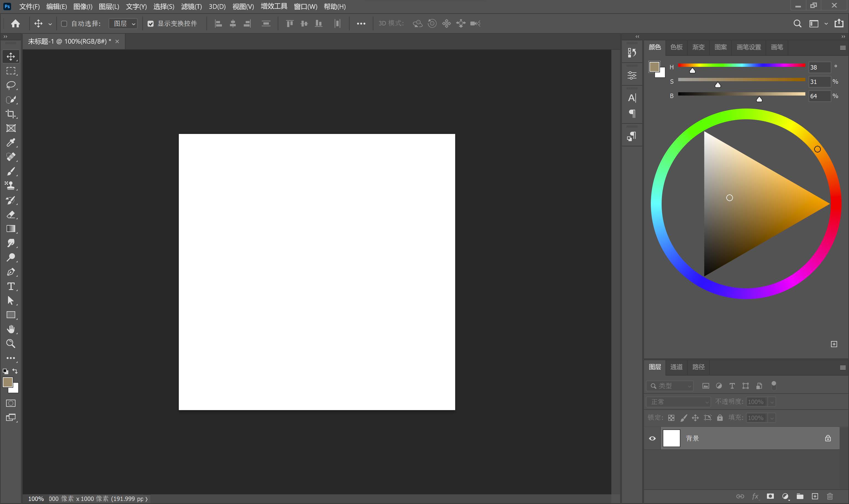Open the Auto-Select 图层 dropdown

coord(123,23)
